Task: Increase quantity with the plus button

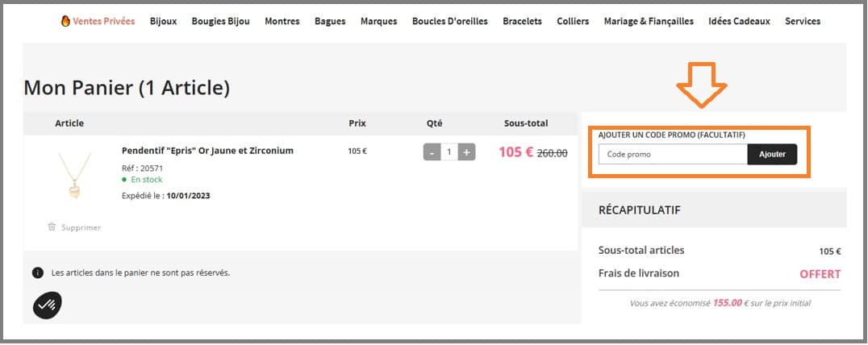Action: (x=466, y=152)
